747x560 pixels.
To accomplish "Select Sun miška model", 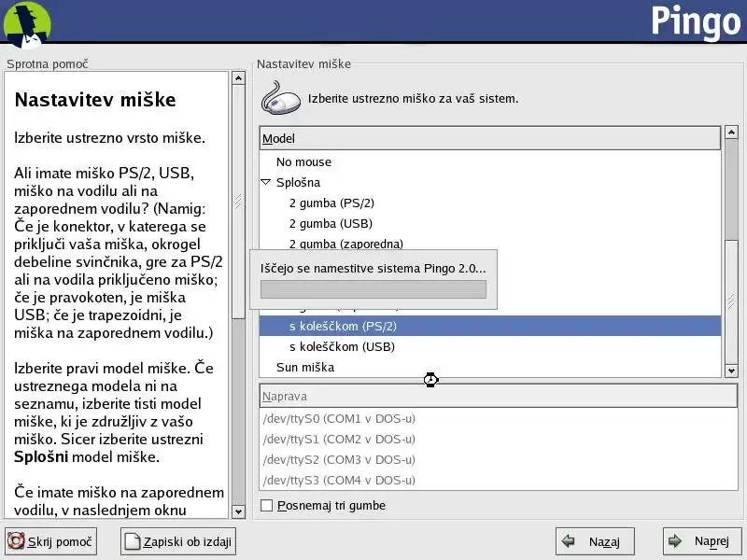I will [489, 367].
